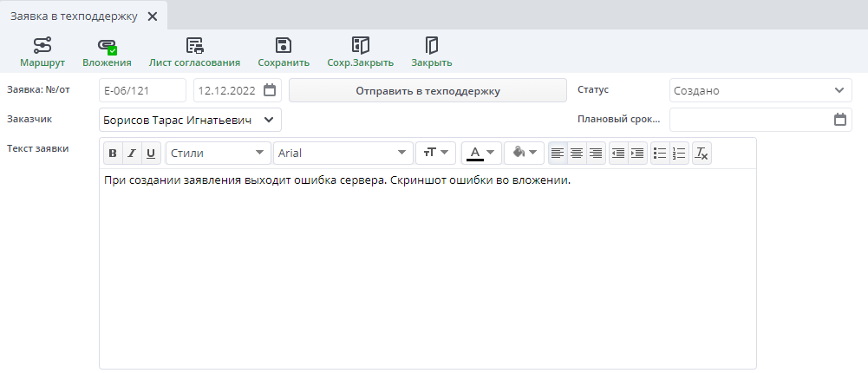Insert a bulleted list

(x=660, y=154)
